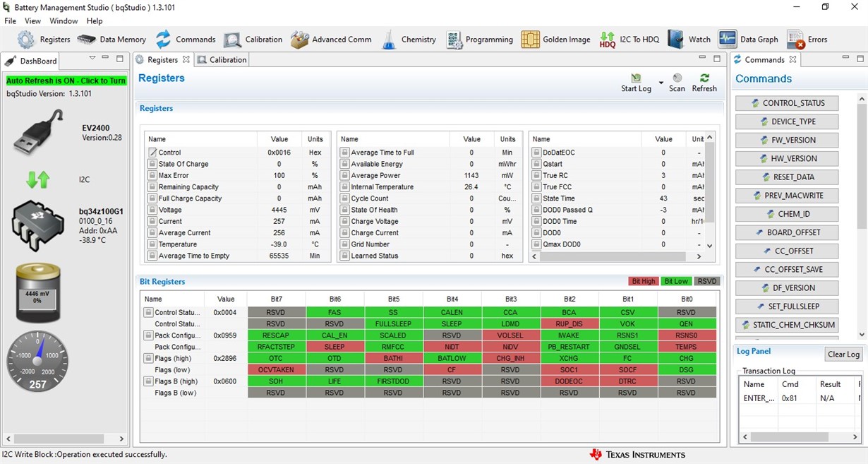
Task: Expand Flags B (high) bit register row
Action: point(148,381)
